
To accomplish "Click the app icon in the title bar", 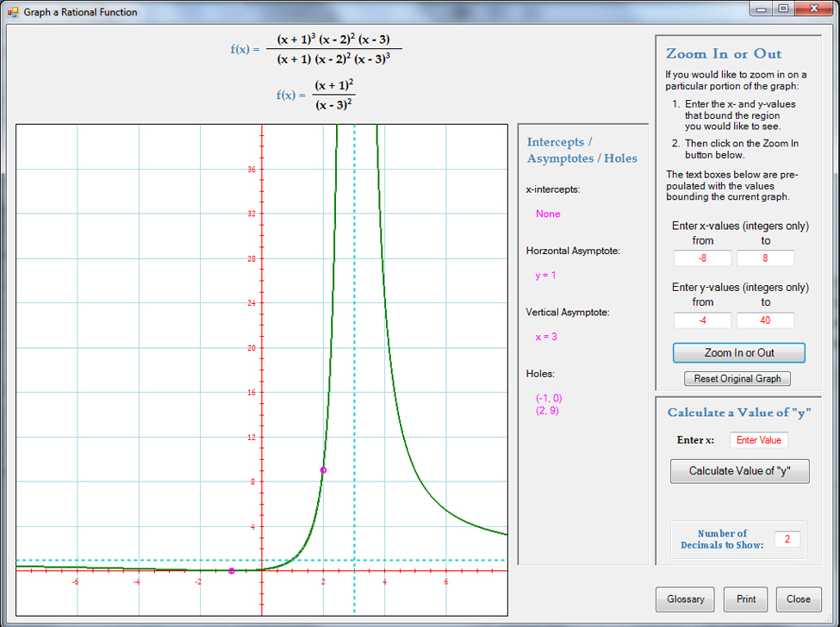I will 12,12.
